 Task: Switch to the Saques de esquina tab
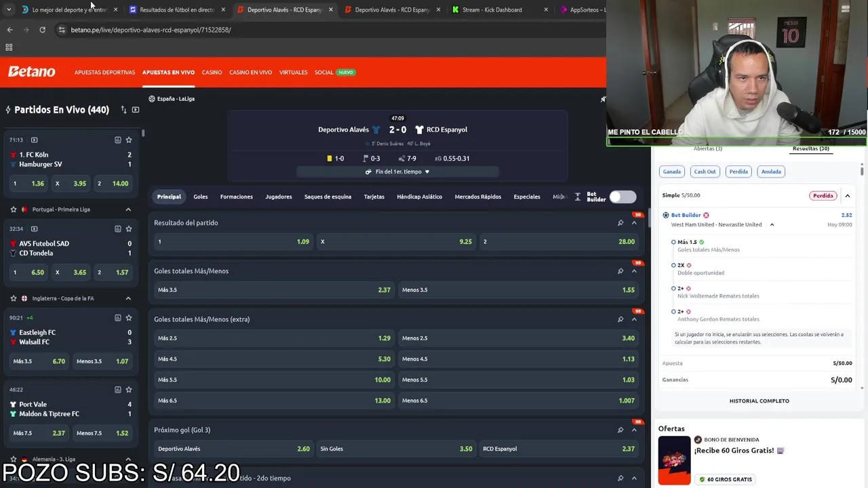click(x=328, y=197)
